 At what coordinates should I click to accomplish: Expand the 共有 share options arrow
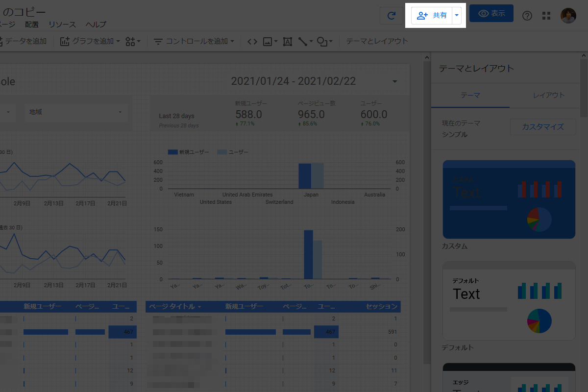pyautogui.click(x=457, y=16)
